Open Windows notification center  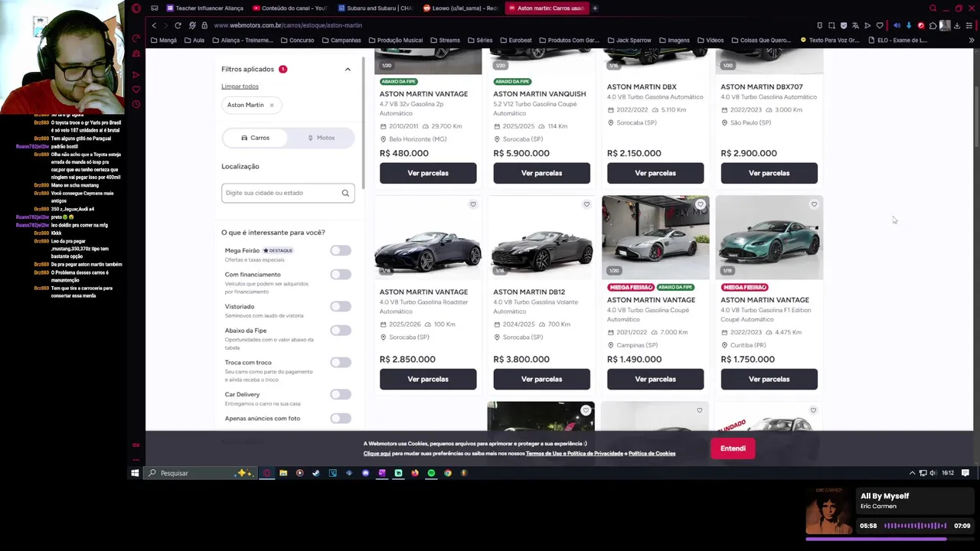(965, 473)
